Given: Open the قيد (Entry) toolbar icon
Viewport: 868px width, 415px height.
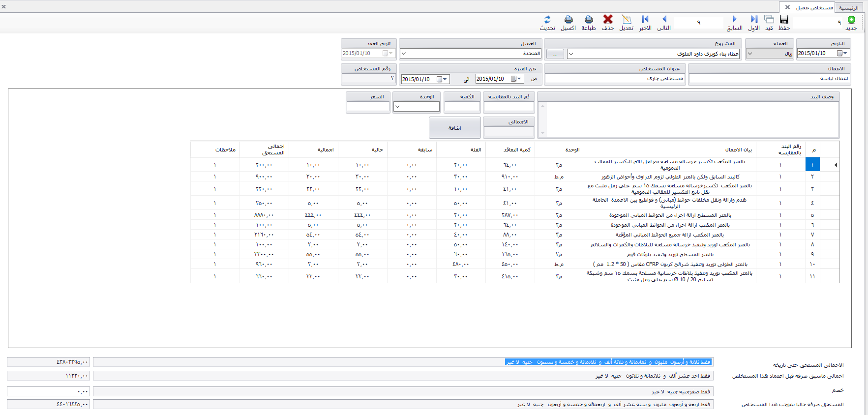Looking at the screenshot, I should (x=769, y=20).
